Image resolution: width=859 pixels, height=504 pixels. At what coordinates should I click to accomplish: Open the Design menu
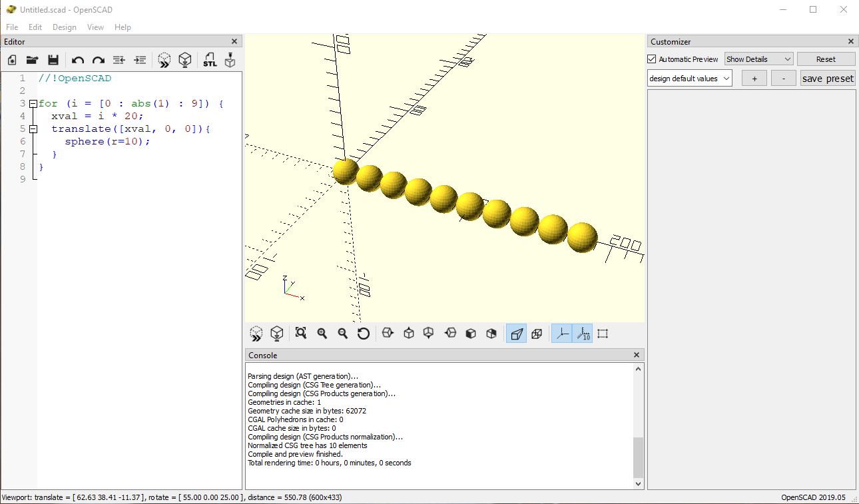pos(65,27)
